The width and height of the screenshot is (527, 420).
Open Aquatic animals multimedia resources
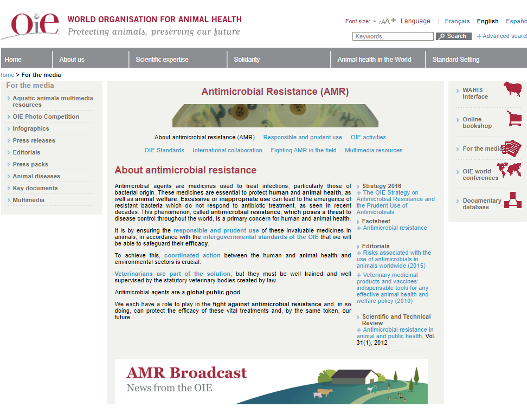pos(53,101)
